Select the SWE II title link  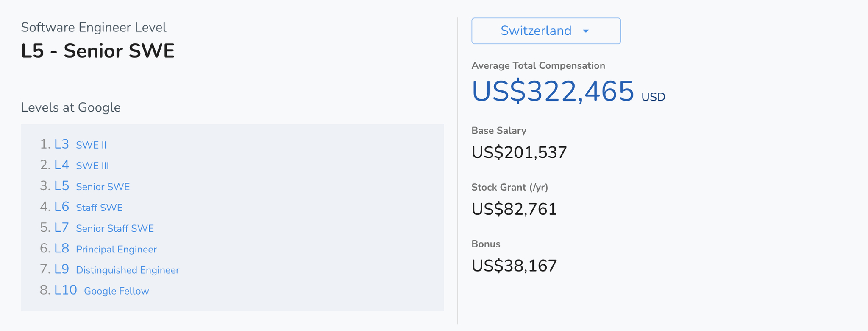[91, 145]
